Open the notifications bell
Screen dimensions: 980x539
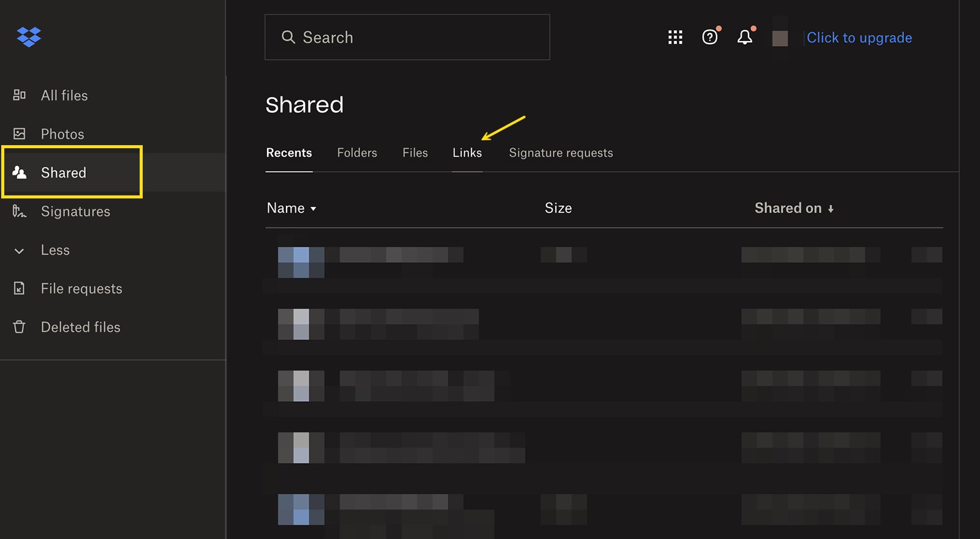745,37
